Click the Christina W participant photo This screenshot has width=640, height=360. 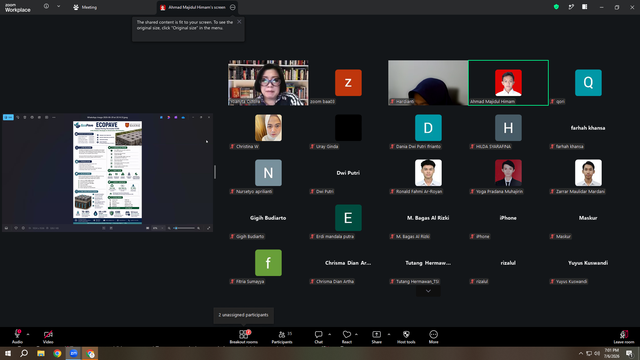[x=268, y=128]
